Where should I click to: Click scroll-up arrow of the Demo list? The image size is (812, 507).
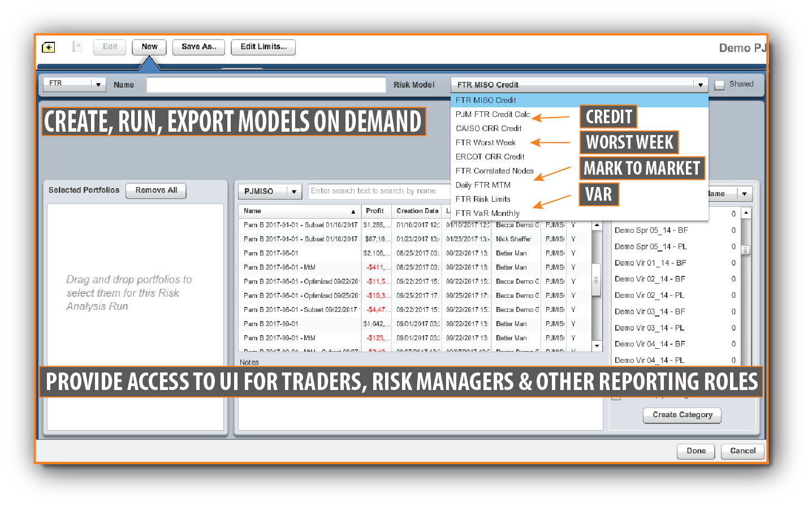click(746, 213)
